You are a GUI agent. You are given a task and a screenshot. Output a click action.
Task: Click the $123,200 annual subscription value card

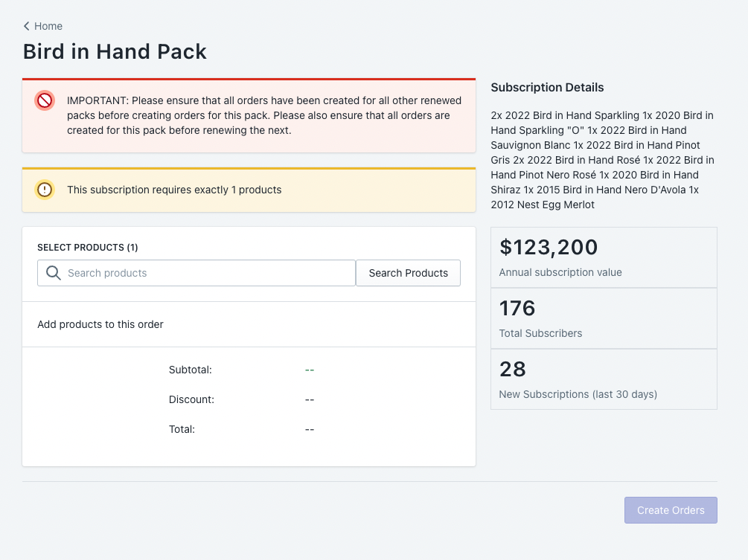point(604,257)
